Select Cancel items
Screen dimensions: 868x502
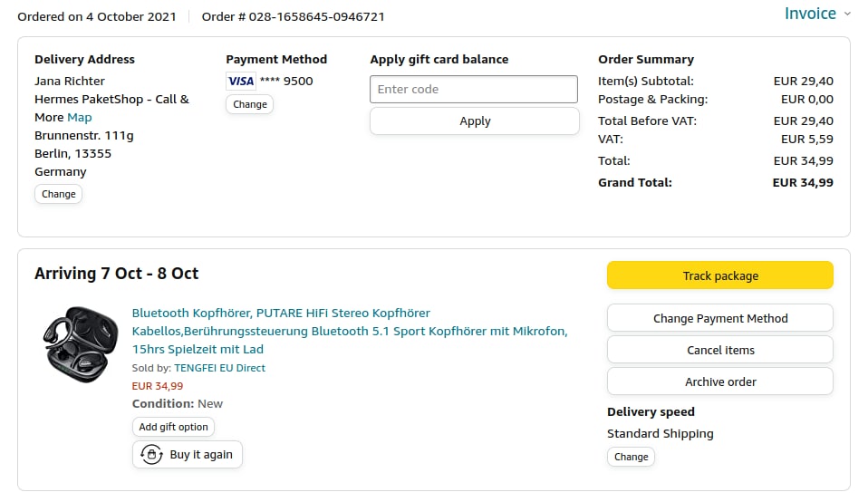(720, 350)
